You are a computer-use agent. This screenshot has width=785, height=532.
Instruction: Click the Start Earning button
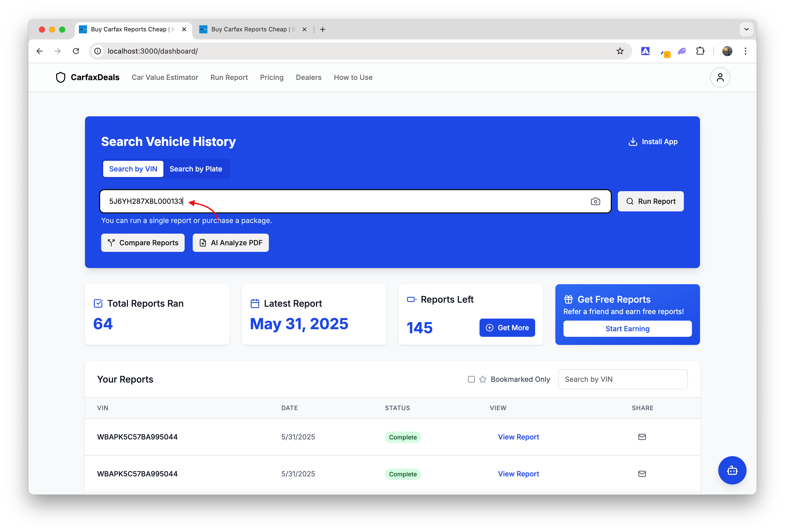tap(627, 329)
